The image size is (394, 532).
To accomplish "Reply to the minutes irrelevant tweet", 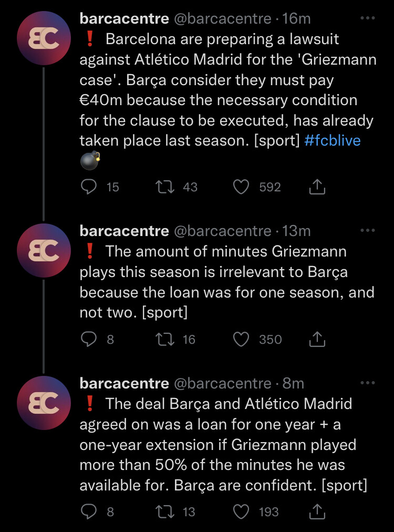I will [89, 340].
